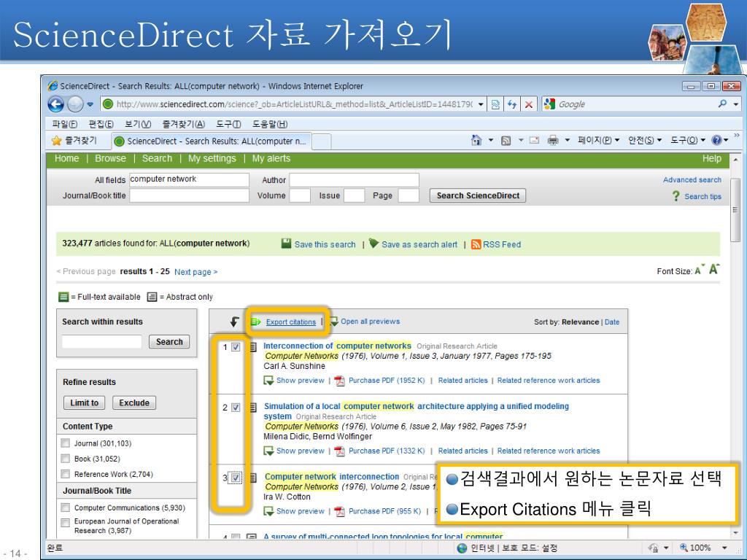Click the compatibility view icon in address bar

pos(495,104)
